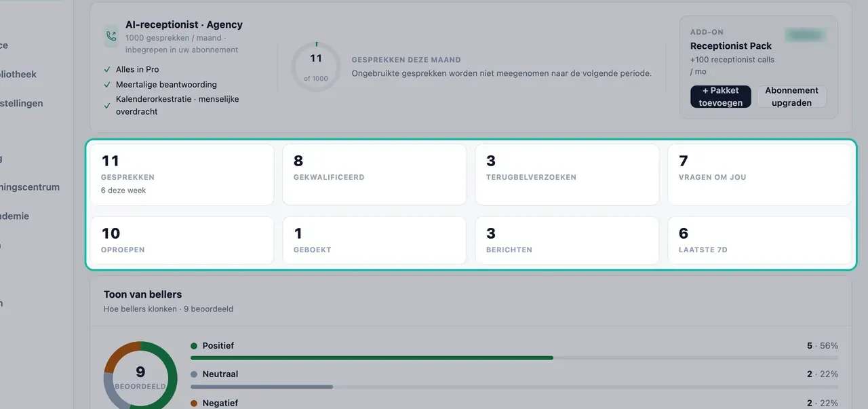This screenshot has height=409, width=868.
Task: Click the 'Ongebruikte gesprekken worden niet meegenomen' note
Action: tap(501, 73)
